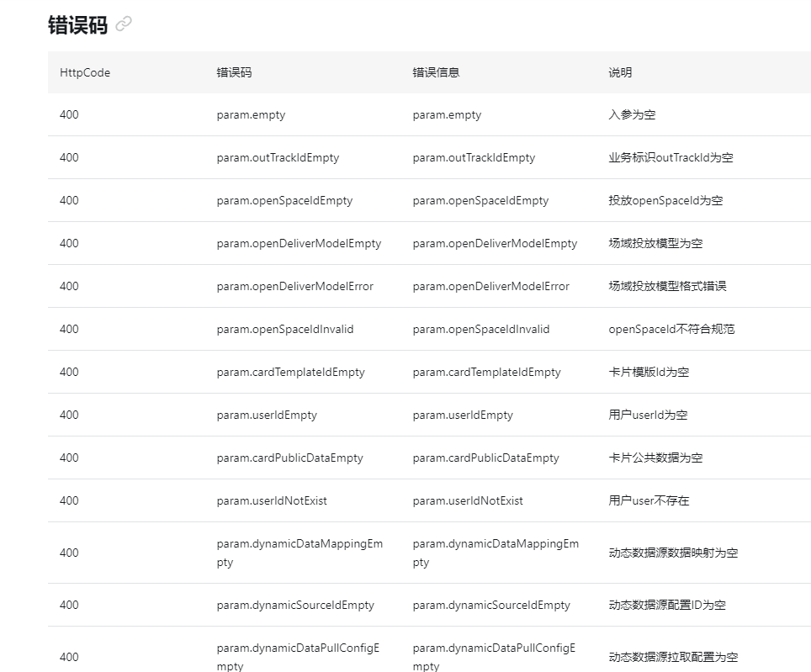Click the 错误码 column header

[x=234, y=72]
